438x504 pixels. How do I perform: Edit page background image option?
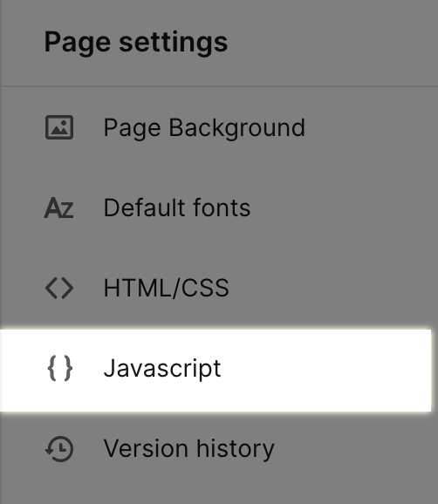point(216,127)
